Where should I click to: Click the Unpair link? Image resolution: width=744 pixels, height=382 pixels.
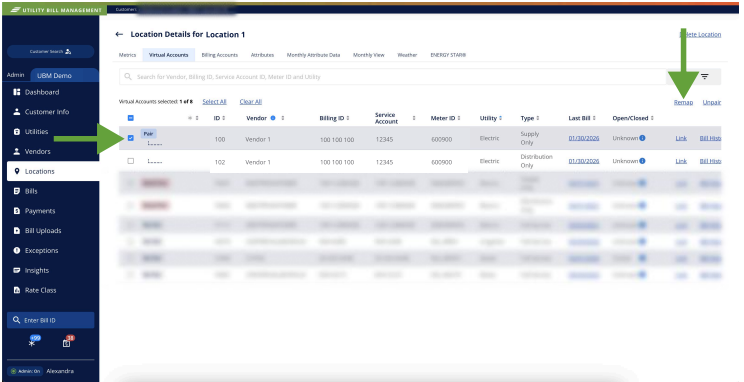click(712, 102)
